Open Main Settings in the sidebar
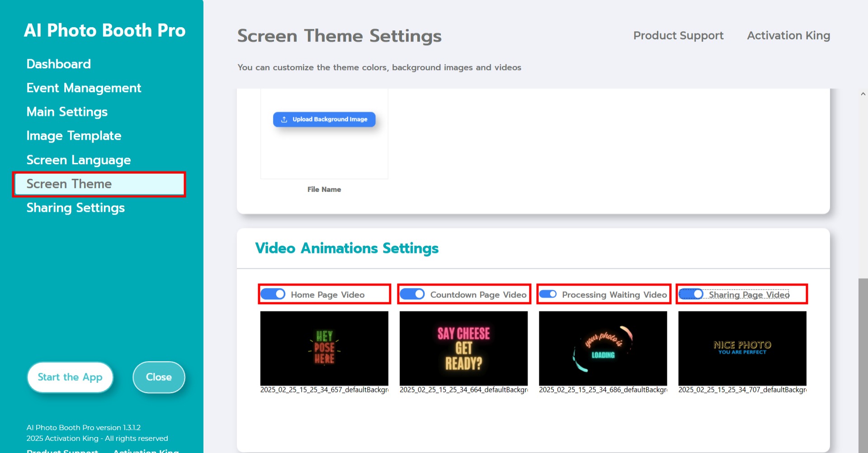Image resolution: width=868 pixels, height=453 pixels. click(67, 112)
